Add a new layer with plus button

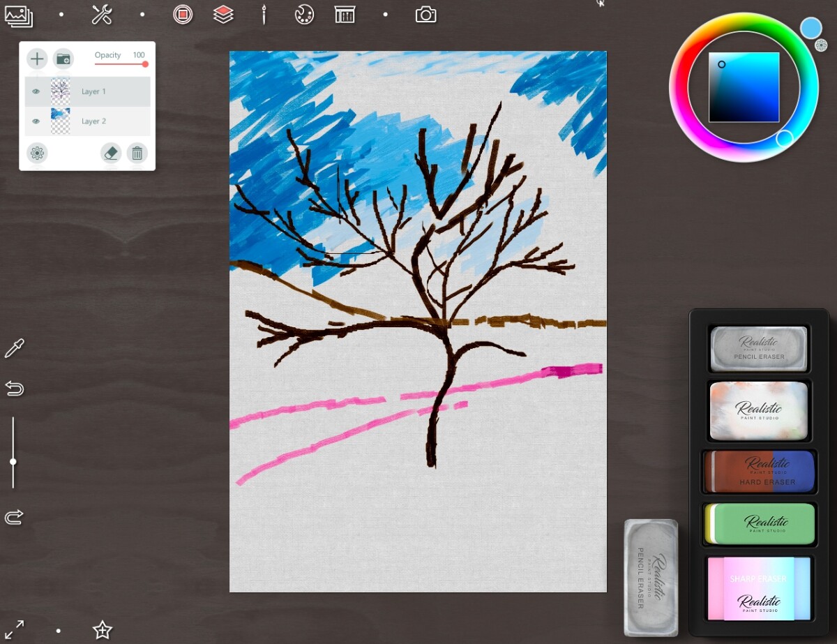[37, 59]
